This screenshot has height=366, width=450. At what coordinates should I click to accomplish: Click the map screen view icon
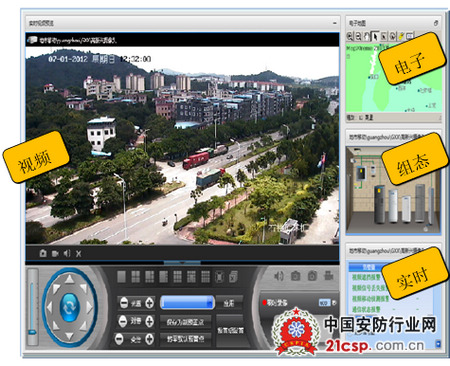point(410,36)
